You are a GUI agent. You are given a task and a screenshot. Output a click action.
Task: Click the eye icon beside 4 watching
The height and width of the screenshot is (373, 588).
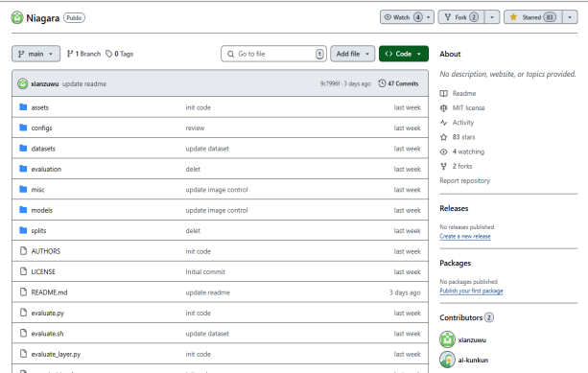coord(443,152)
